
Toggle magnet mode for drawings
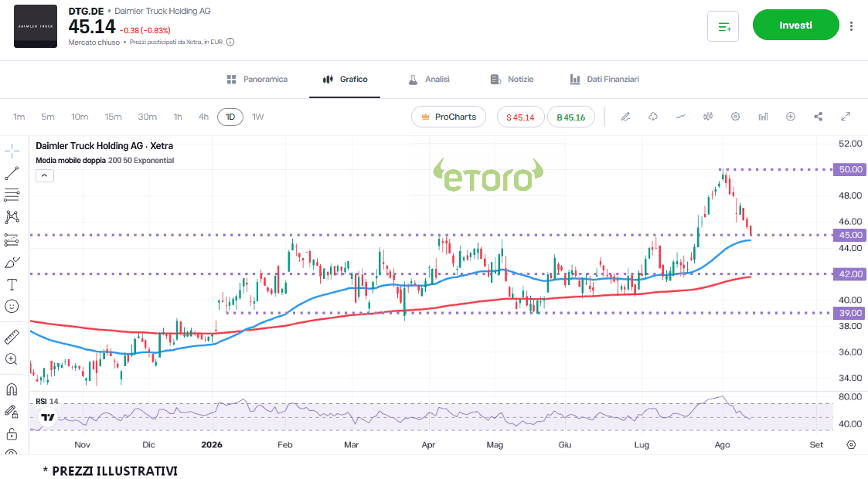[12, 389]
